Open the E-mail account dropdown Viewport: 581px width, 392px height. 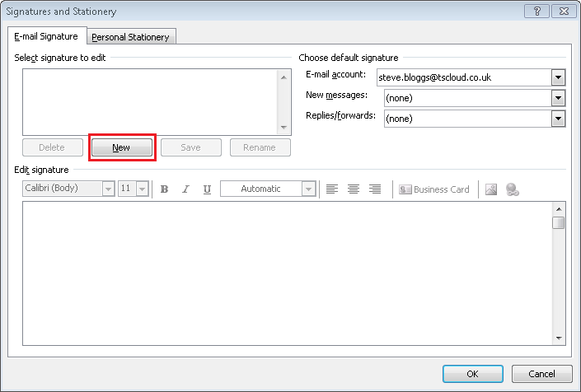(558, 77)
